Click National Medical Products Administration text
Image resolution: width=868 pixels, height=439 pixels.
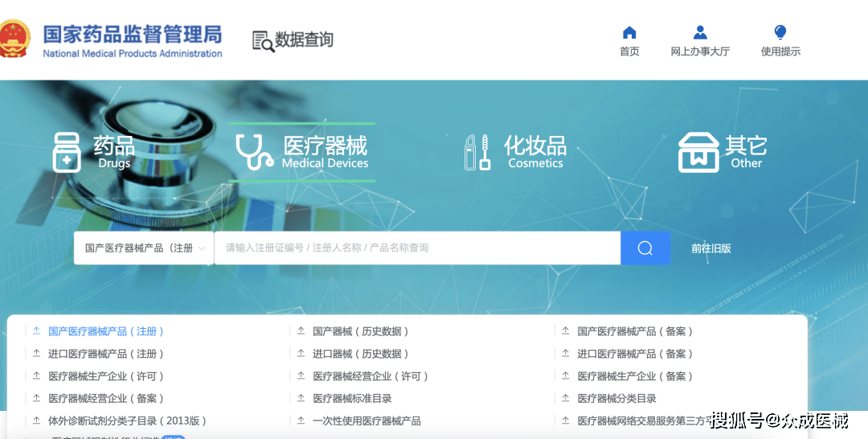pyautogui.click(x=133, y=54)
